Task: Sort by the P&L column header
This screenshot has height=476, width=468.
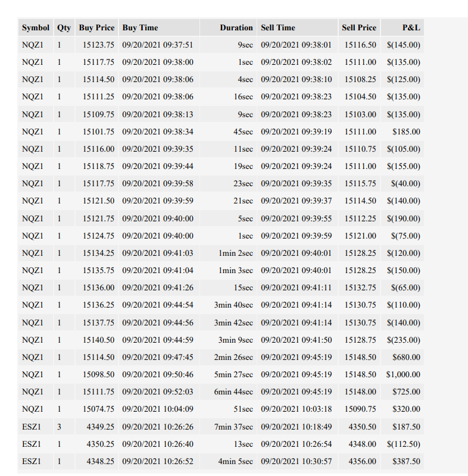Action: [403, 27]
